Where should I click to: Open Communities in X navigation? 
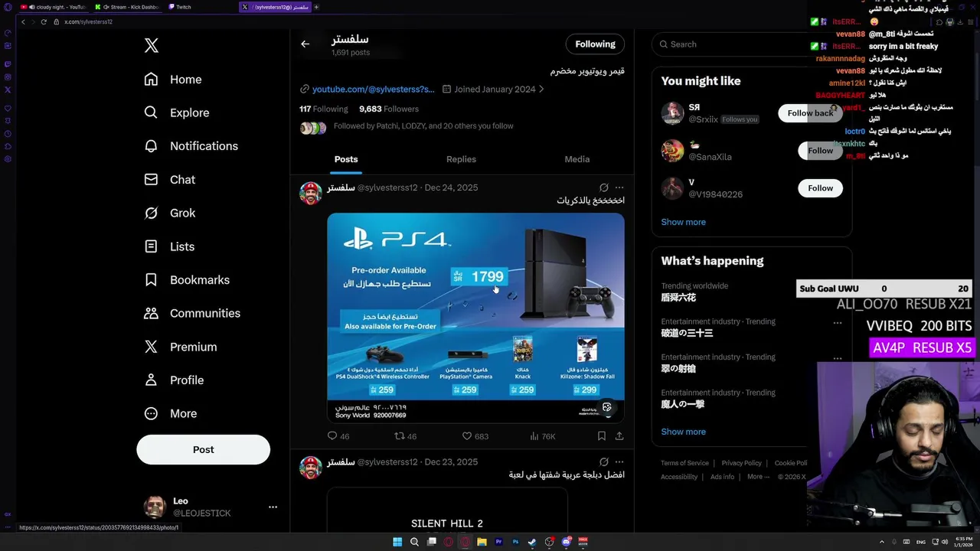click(x=192, y=313)
